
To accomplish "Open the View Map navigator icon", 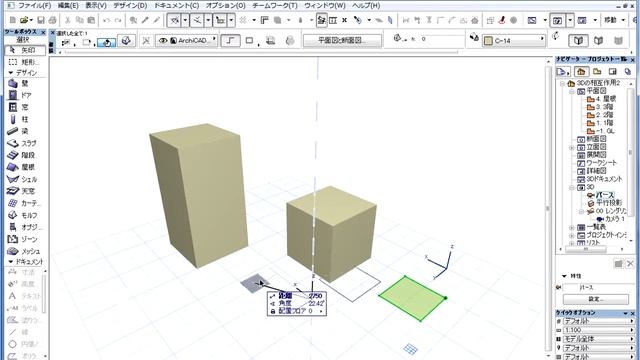I will 597,72.
